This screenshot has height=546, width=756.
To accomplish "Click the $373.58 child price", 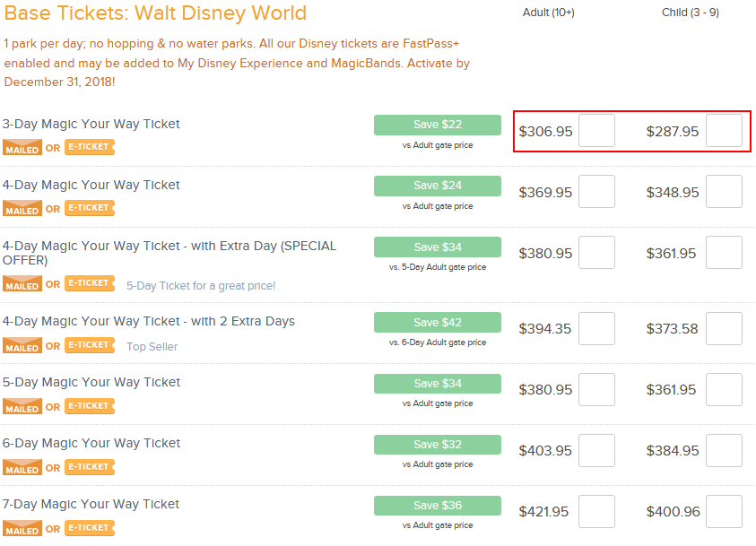I will (x=672, y=329).
